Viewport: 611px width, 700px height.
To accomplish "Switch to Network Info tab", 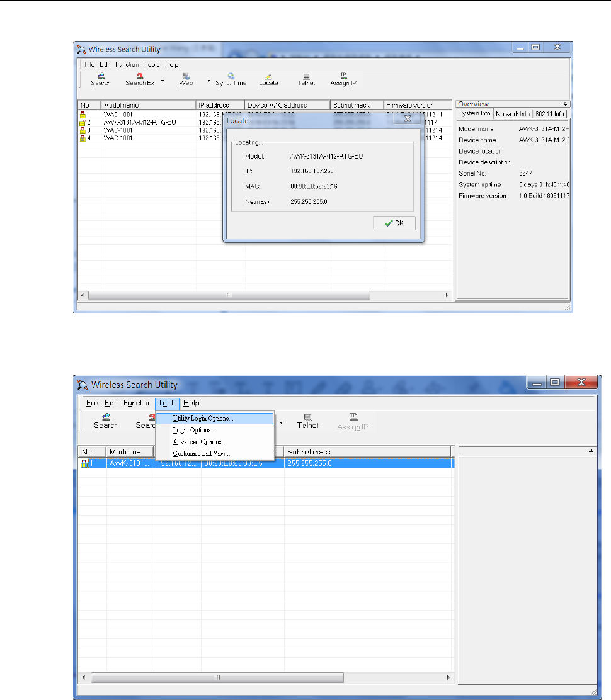I will tap(513, 115).
